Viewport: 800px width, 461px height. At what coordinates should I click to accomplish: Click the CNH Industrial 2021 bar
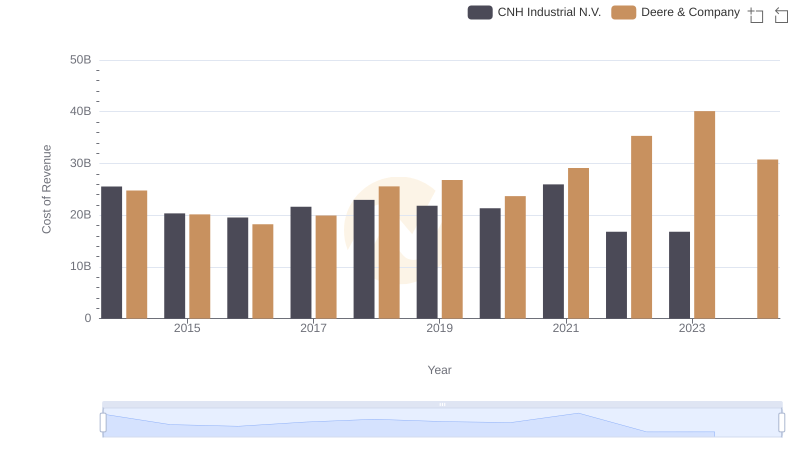(x=554, y=251)
